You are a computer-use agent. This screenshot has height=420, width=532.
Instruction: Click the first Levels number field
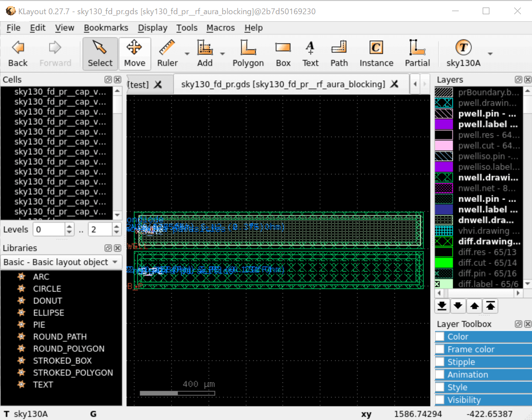pyautogui.click(x=49, y=230)
